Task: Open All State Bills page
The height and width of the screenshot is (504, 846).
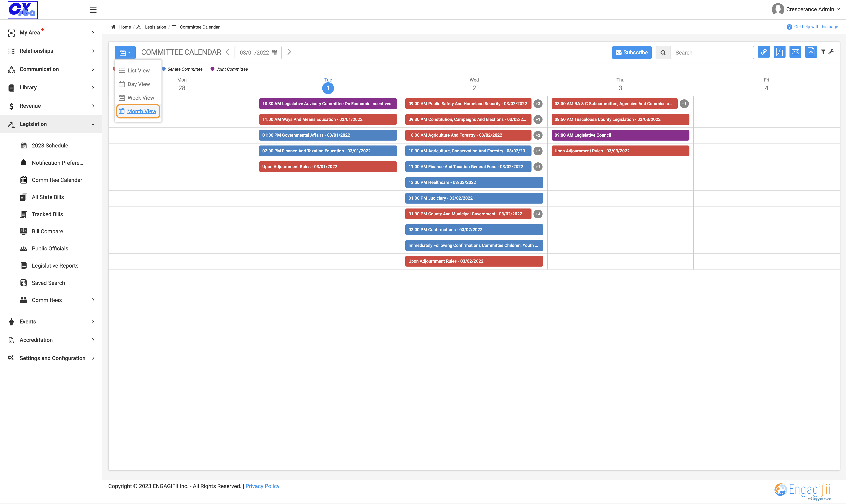Action: 42,197
